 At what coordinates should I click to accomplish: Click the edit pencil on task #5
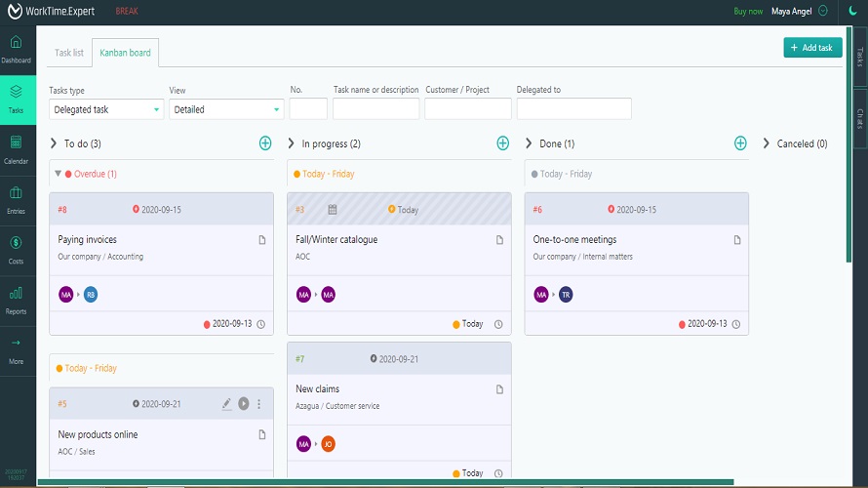click(x=226, y=404)
